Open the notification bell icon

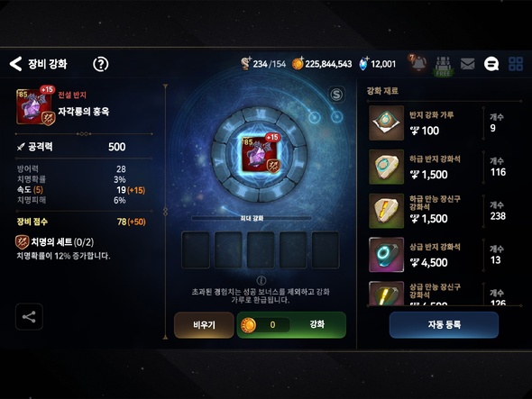point(417,62)
